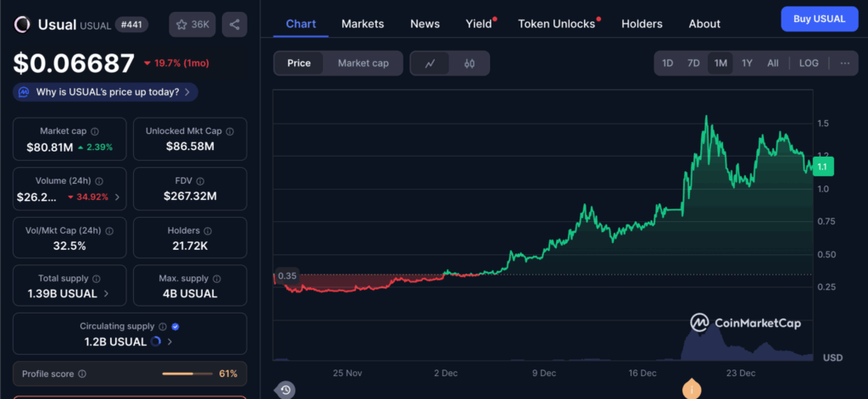Viewport: 868px width, 399px height.
Task: Expand the Circulating supply chevron
Action: tap(170, 342)
